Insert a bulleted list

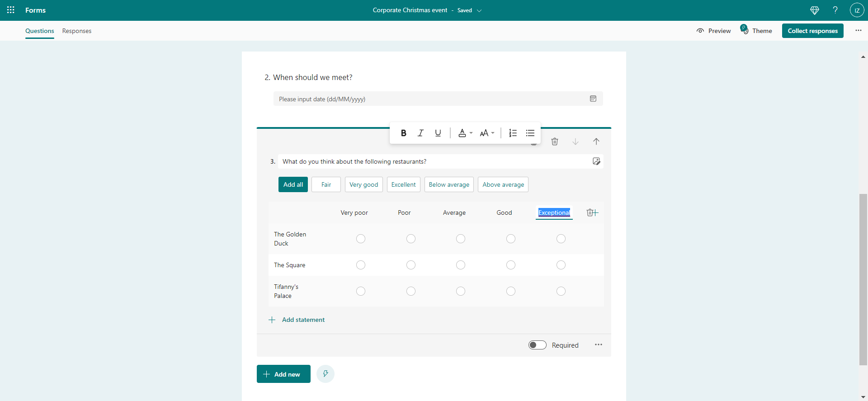coord(530,133)
